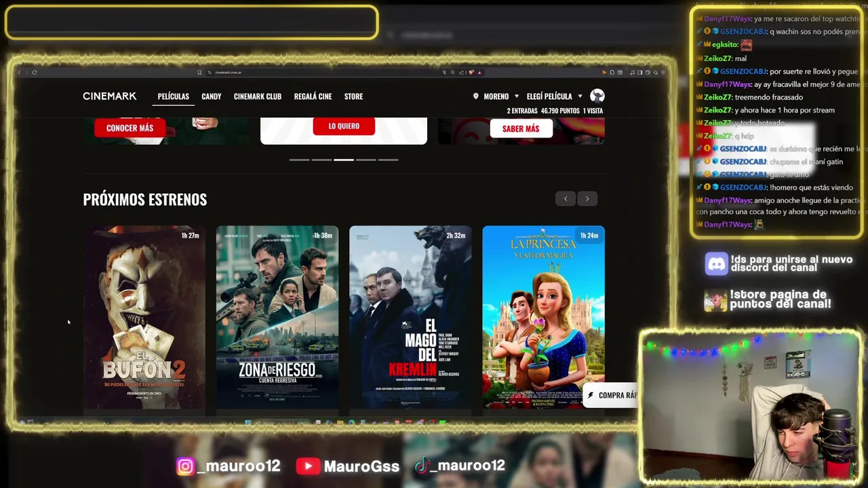Screen dimensions: 868x488
Task: Expand the MORENO cinema dropdown arrow
Action: point(517,96)
